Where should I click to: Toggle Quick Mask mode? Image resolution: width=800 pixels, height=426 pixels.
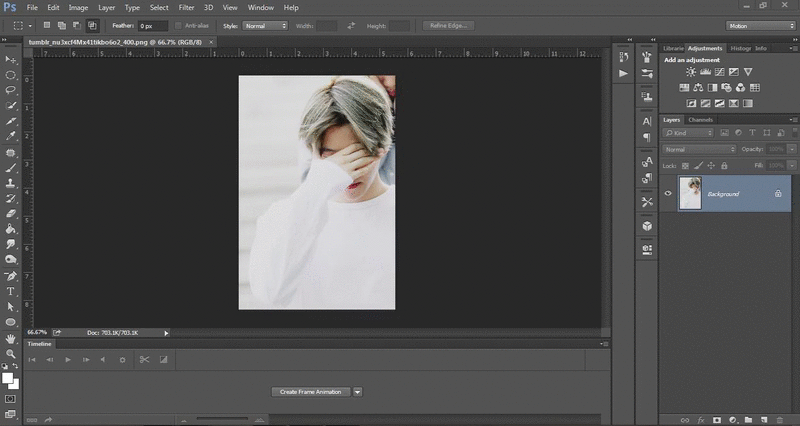coord(11,398)
